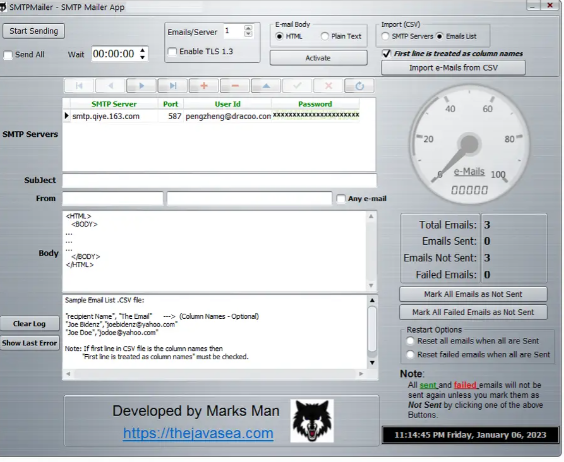Uncheck First line is treated as column names

386,54
